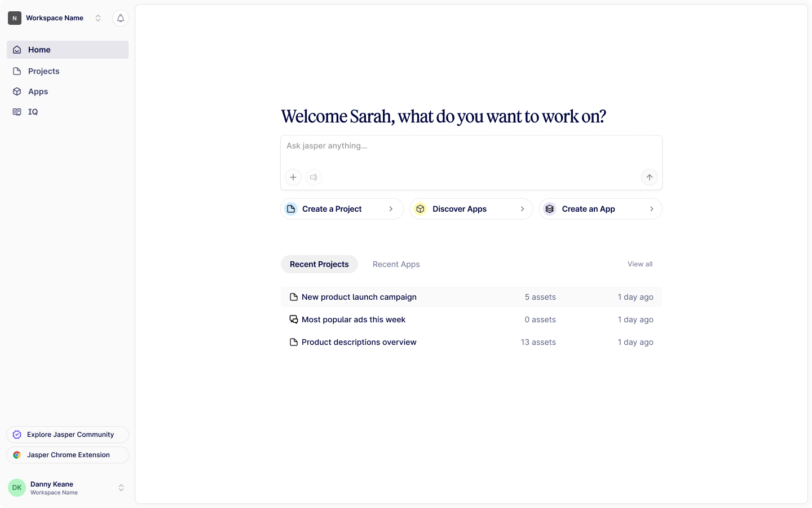Image resolution: width=812 pixels, height=508 pixels.
Task: Switch to the Recent Apps tab
Action: pos(396,264)
